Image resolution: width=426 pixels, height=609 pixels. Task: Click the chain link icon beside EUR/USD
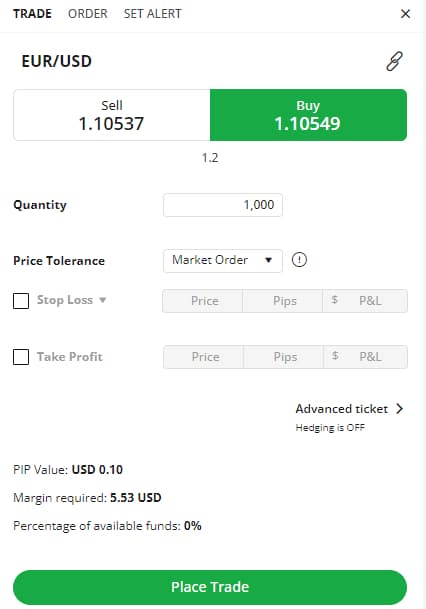coord(394,61)
